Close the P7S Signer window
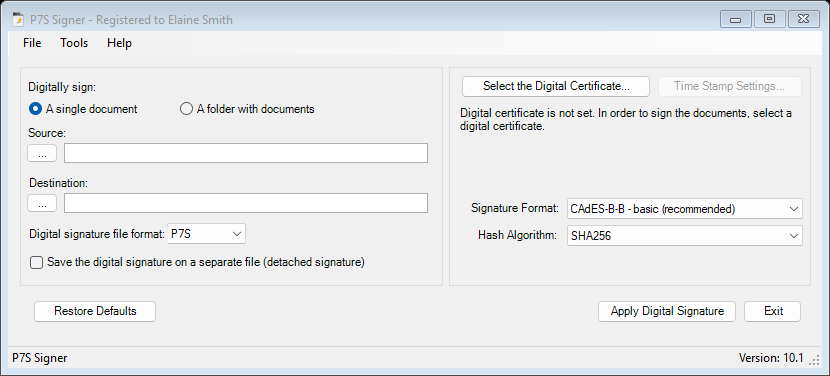 click(804, 20)
